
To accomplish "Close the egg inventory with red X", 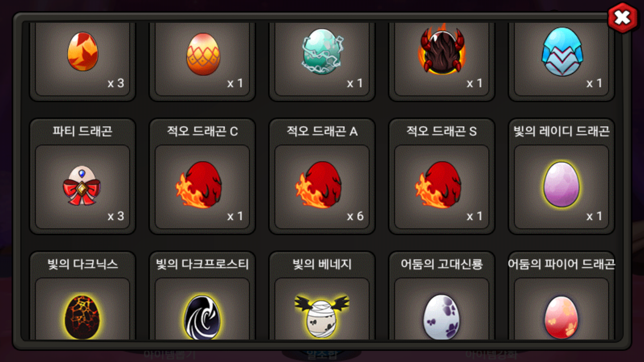I will click(623, 17).
